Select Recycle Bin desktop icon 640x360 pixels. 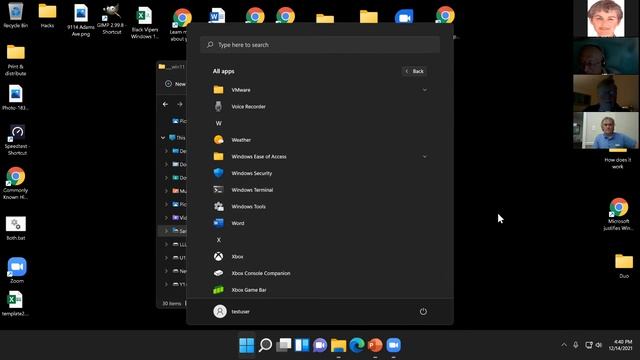click(x=16, y=16)
